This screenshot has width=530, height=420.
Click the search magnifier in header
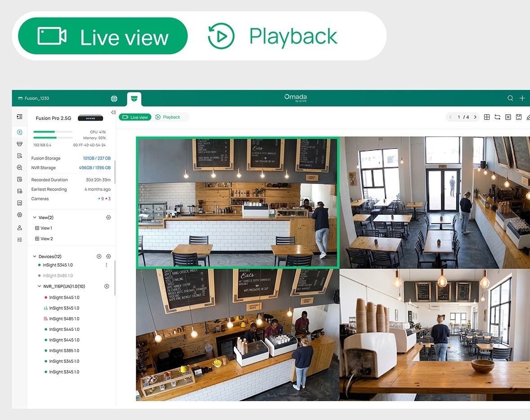(x=510, y=98)
